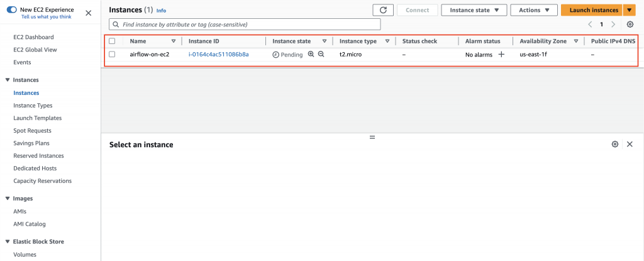Sort by Instance state column arrow

tap(325, 41)
